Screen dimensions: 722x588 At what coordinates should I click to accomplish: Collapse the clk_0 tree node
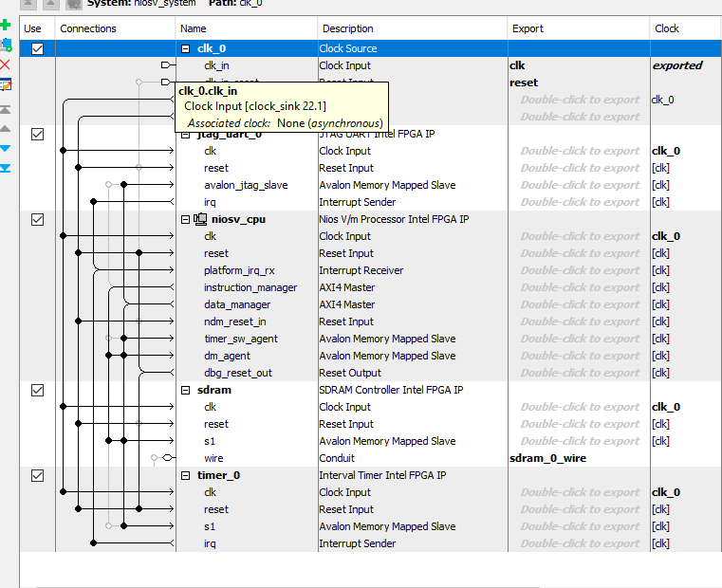point(186,49)
